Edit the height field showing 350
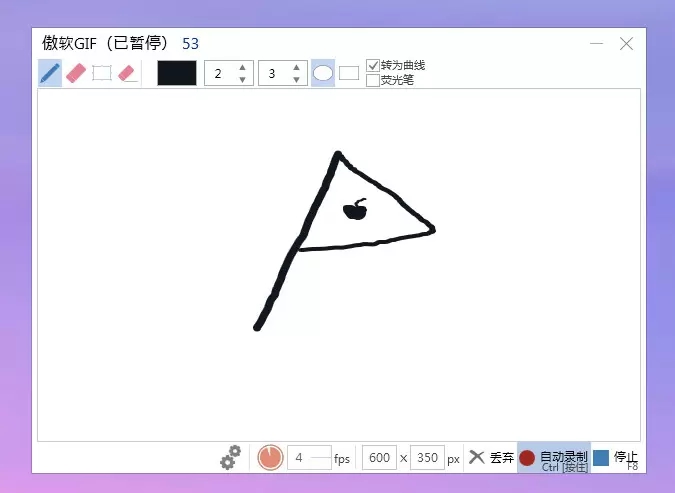Viewport: 675px width, 493px height. (x=427, y=457)
